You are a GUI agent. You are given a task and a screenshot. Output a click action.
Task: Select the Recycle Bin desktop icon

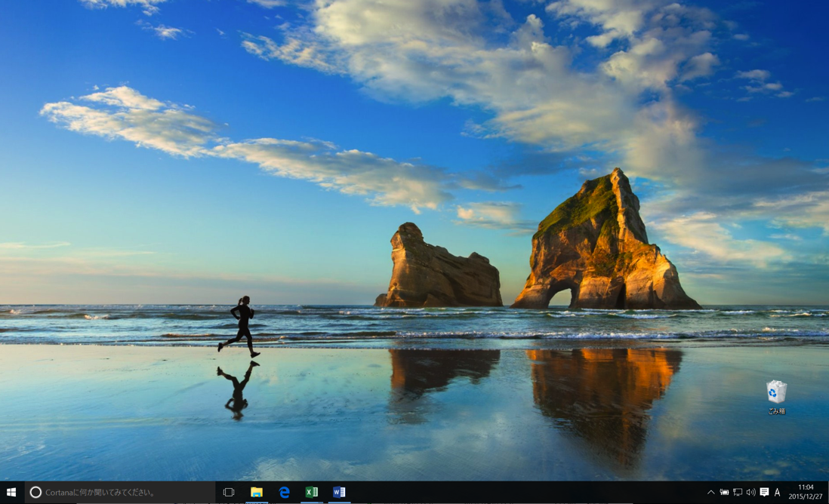point(776,398)
